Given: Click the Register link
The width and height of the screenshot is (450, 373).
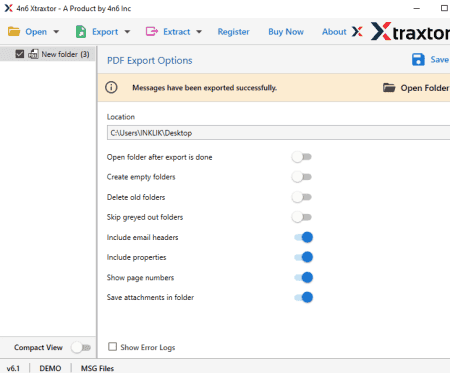Looking at the screenshot, I should (x=234, y=32).
